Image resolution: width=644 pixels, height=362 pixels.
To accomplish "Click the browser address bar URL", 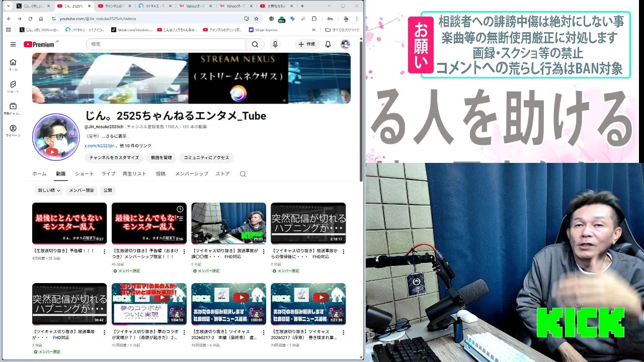I will tap(98, 19).
